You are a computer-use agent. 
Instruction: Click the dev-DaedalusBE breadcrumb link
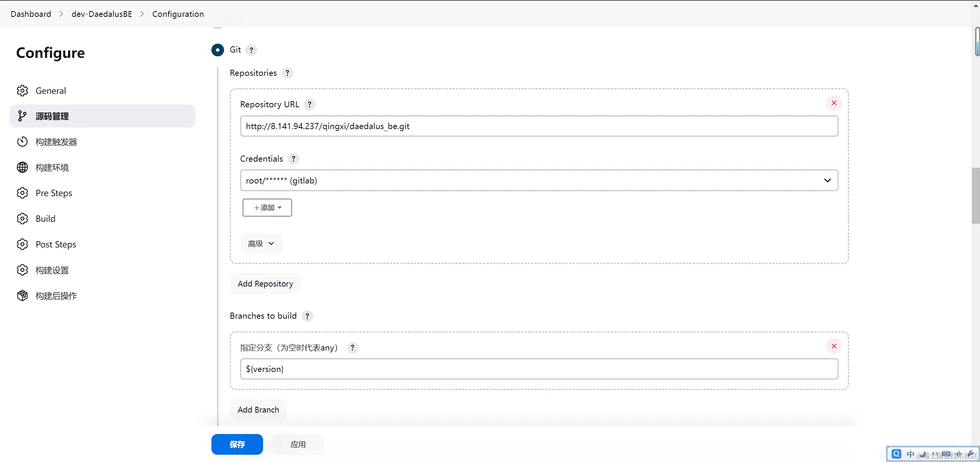101,14
